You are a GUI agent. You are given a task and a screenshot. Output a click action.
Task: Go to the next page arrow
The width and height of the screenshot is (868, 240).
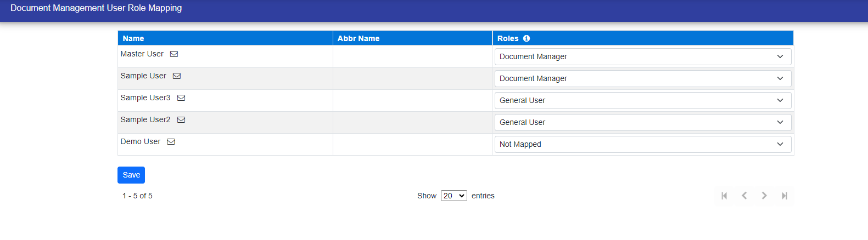[x=764, y=196]
